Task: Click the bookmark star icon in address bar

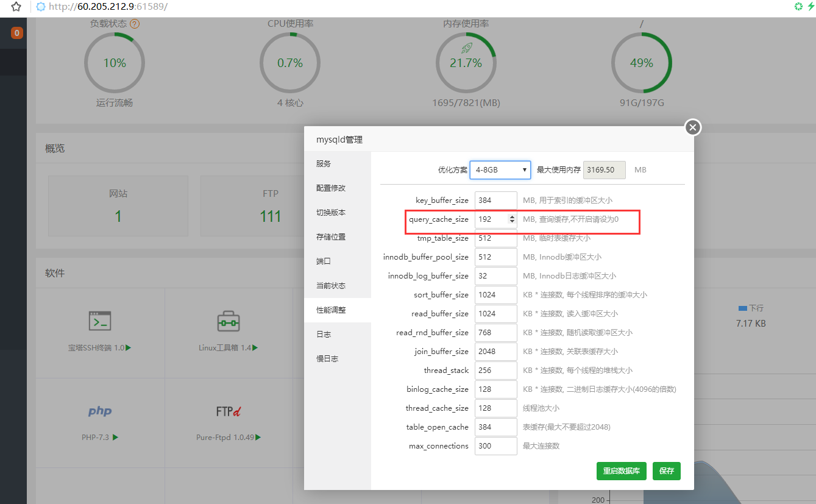Action: pos(16,7)
